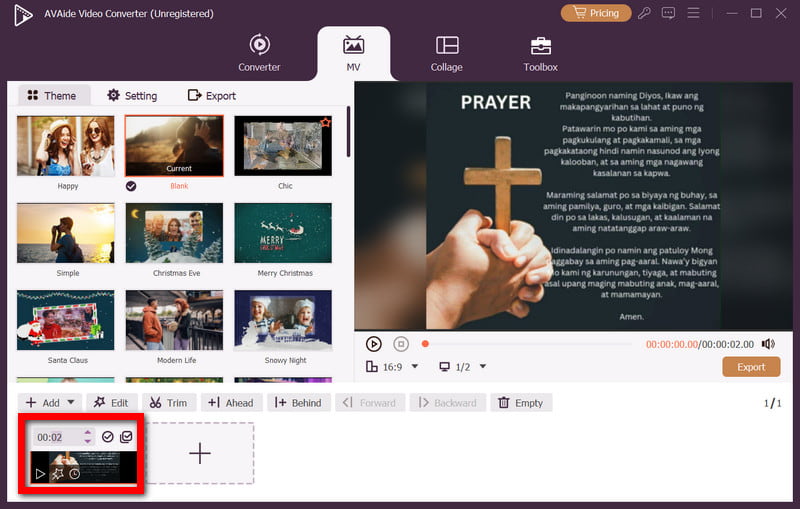Click the clock duration icon on clip

pos(74,473)
